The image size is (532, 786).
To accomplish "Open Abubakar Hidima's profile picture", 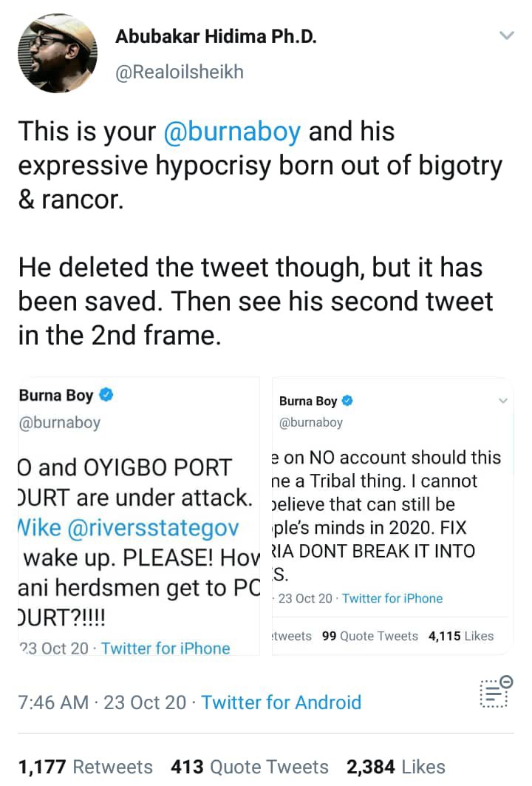I will pos(57,54).
